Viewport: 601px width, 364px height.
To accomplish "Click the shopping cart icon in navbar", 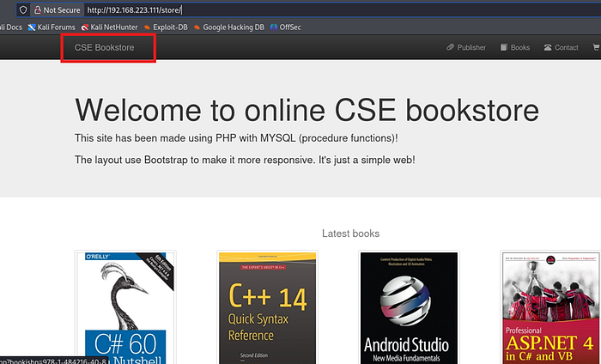I will coord(597,47).
